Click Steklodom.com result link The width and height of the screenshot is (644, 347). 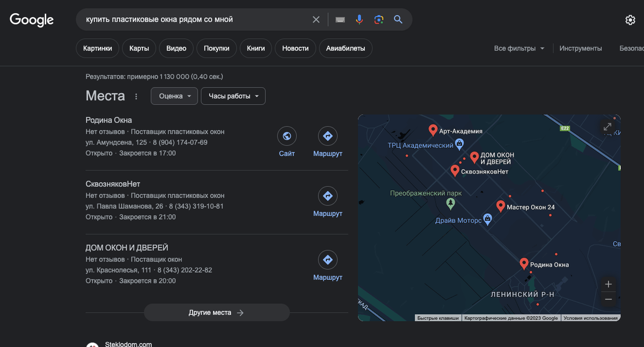coord(129,344)
